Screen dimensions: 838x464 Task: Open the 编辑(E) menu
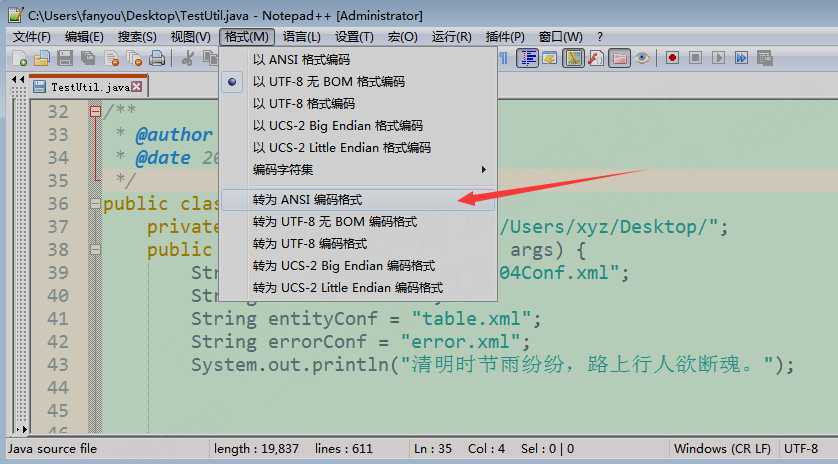(x=84, y=37)
